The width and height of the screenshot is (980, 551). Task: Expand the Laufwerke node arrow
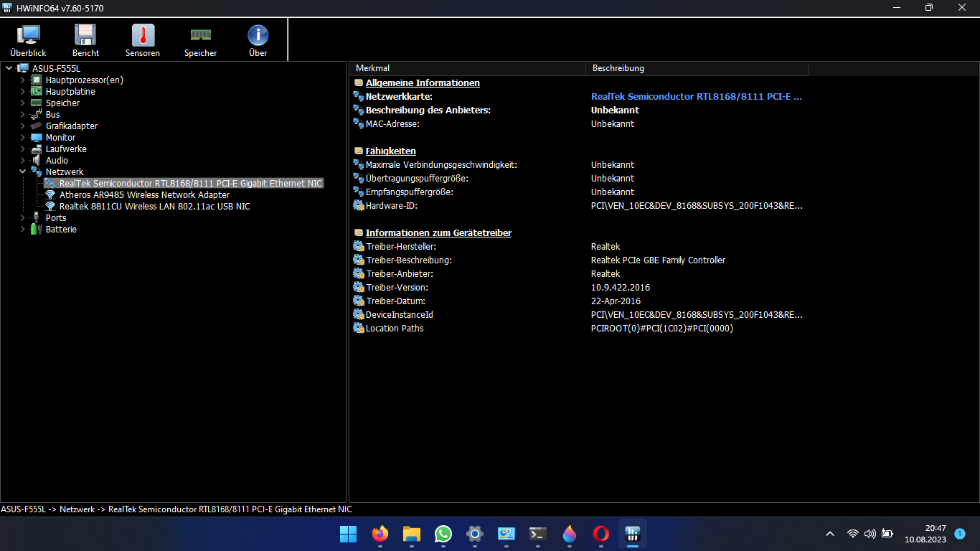[x=22, y=149]
